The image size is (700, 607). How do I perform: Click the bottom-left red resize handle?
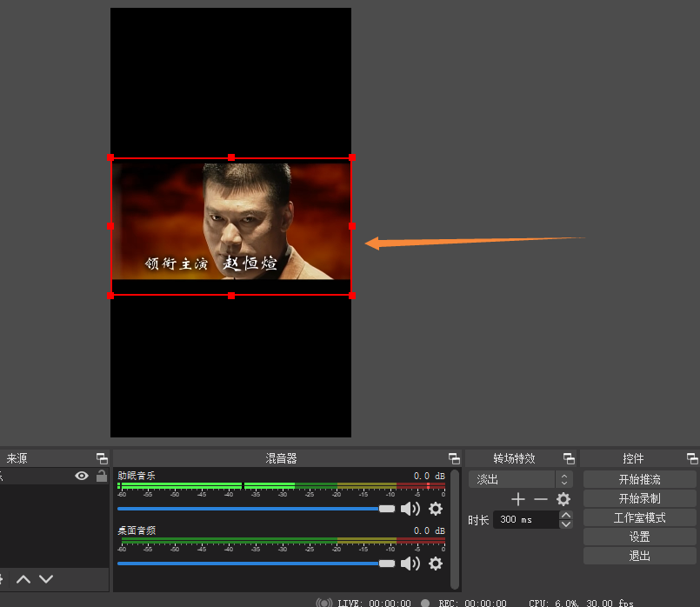pos(110,296)
